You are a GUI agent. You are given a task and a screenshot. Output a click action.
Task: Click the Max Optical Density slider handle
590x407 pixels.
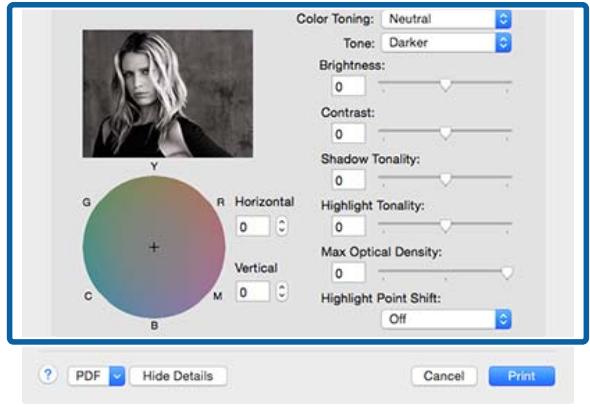[507, 273]
